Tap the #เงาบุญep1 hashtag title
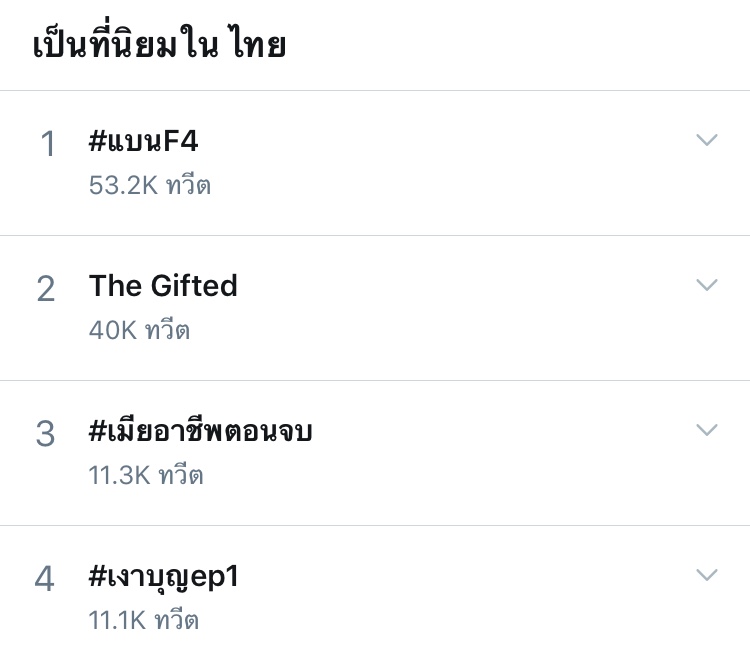 pyautogui.click(x=163, y=576)
